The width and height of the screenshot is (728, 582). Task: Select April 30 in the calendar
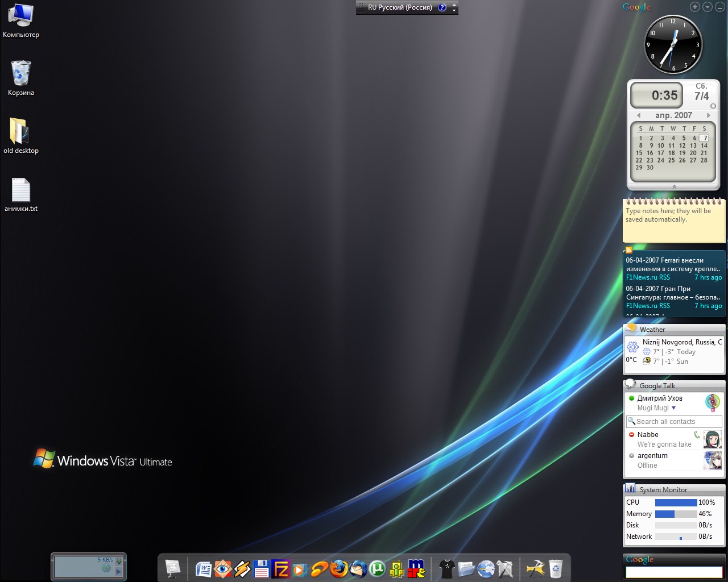click(650, 168)
